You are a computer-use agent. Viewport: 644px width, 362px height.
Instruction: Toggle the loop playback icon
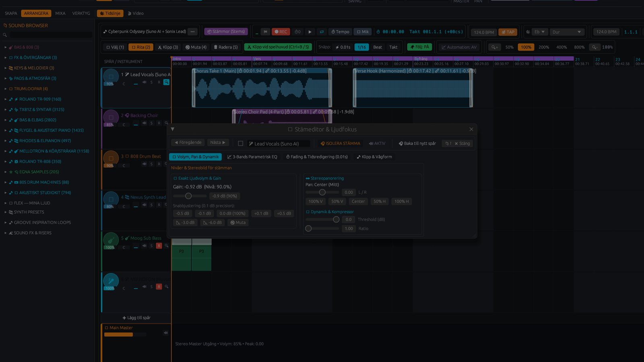tap(322, 32)
